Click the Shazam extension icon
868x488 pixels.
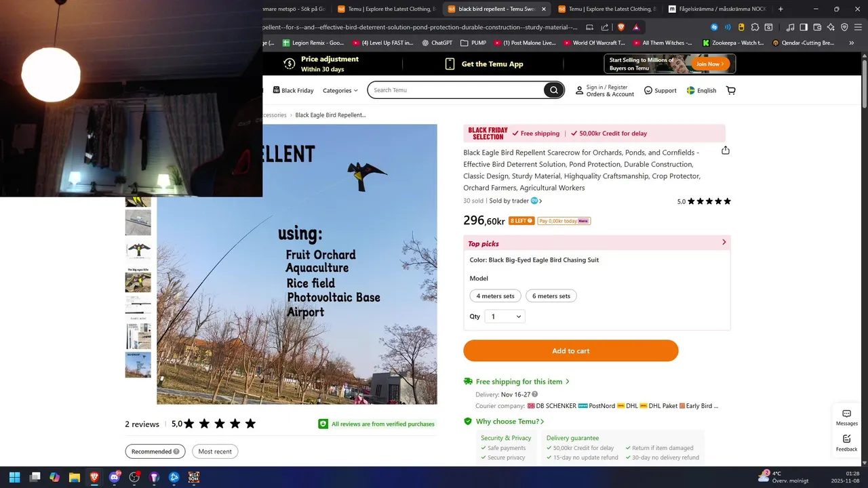tap(714, 27)
